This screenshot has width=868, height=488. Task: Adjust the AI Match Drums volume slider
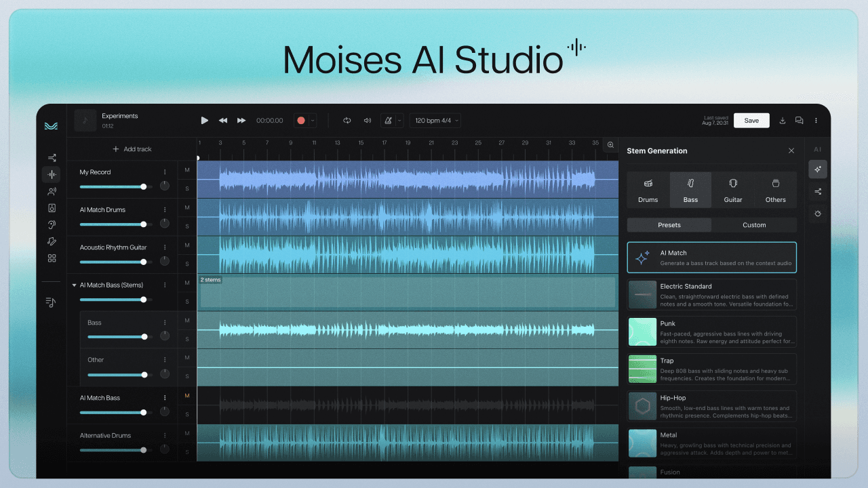pos(116,224)
